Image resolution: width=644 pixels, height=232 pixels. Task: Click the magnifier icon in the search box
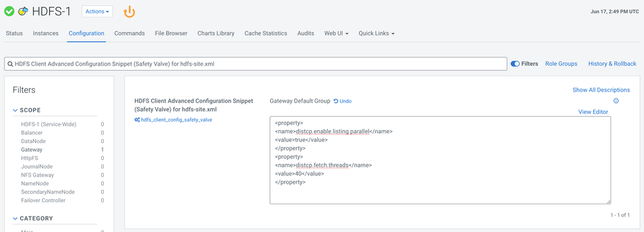(10, 64)
